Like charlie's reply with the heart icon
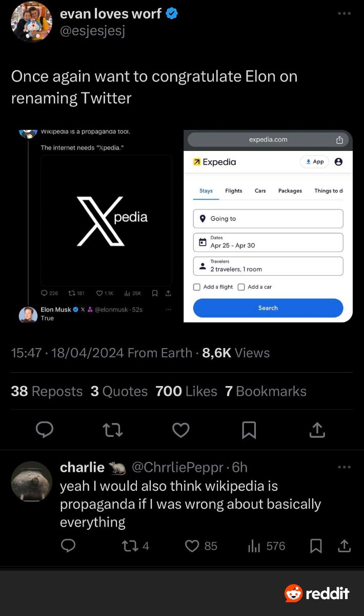Viewport: 364px width, 616px height. tap(192, 546)
